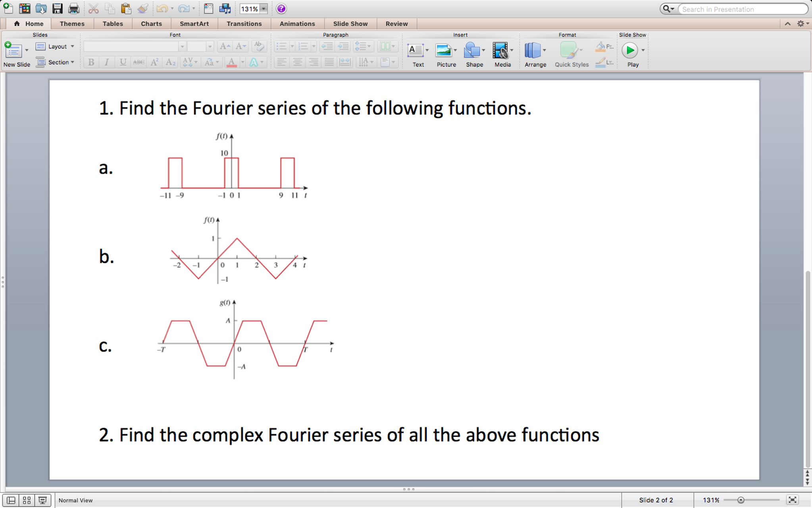This screenshot has width=812, height=508.
Task: Open the zoom percentage dropdown in toolbar
Action: [264, 9]
